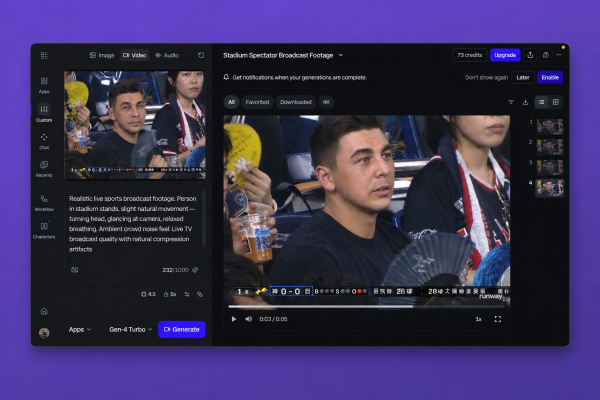600x400 pixels.
Task: Expand the Gen-4 Turbo model dropdown
Action: coord(130,330)
